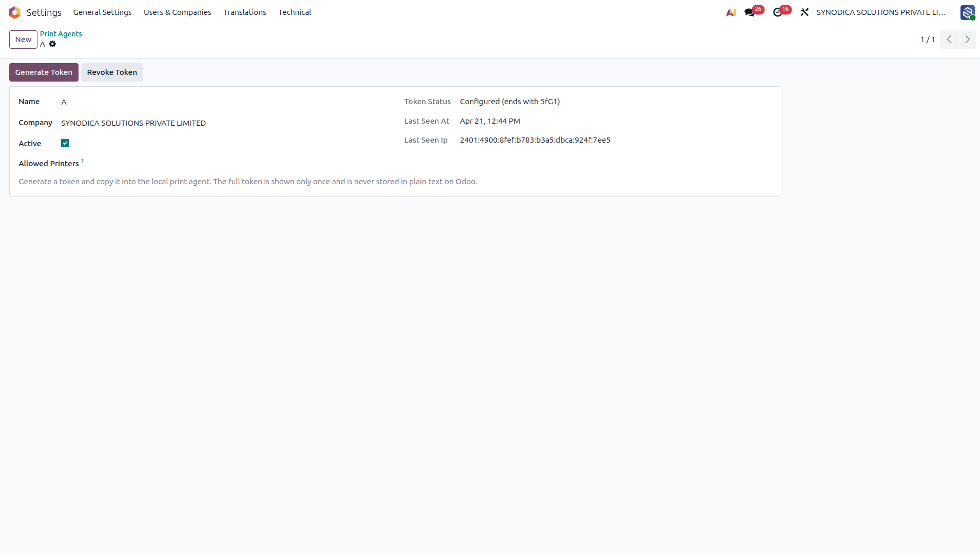Open the debug tools wrench icon

tap(804, 12)
